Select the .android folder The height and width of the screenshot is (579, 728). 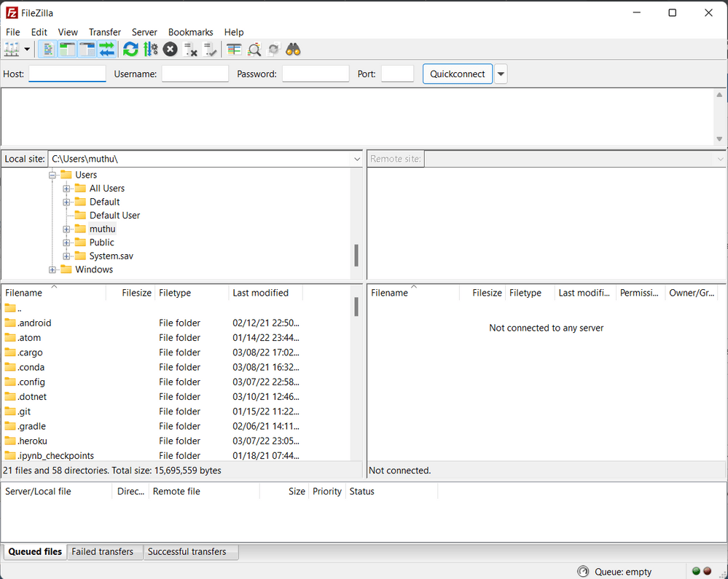coord(28,323)
